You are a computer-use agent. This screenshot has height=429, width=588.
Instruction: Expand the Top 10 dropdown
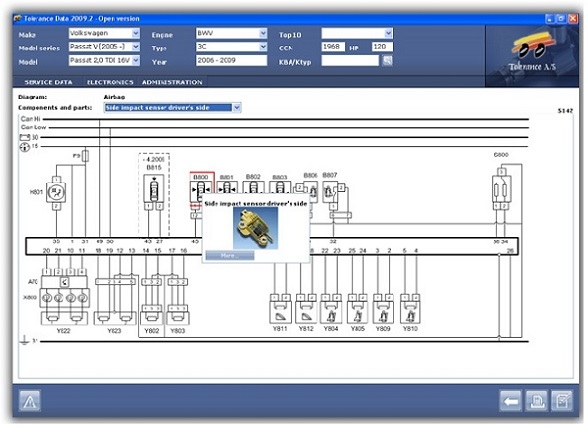(x=388, y=33)
